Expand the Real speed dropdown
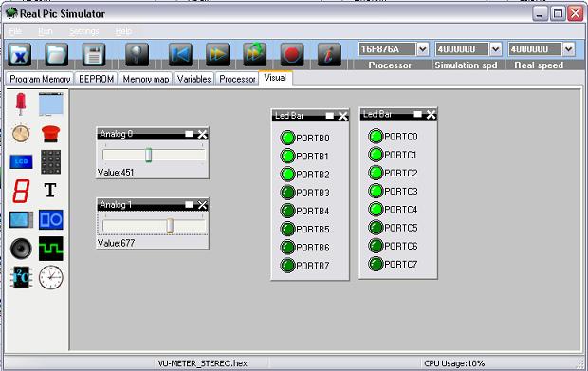Image resolution: width=588 pixels, height=371 pixels. point(568,49)
